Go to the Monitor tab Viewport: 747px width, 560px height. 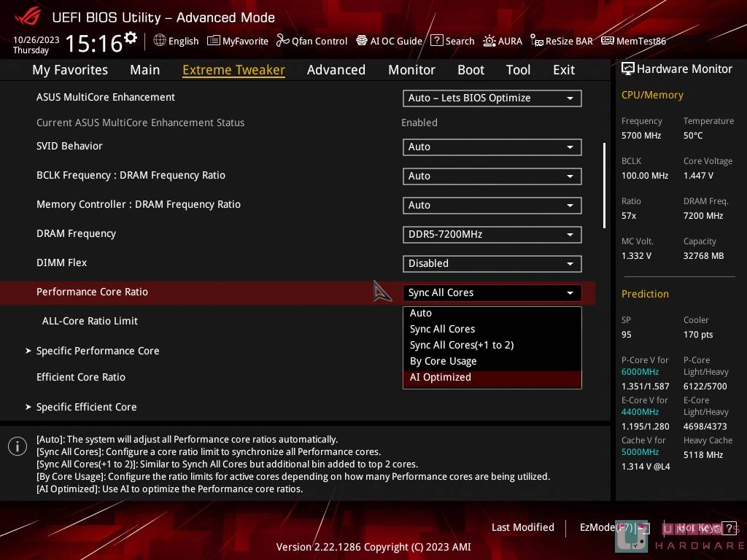click(x=411, y=70)
